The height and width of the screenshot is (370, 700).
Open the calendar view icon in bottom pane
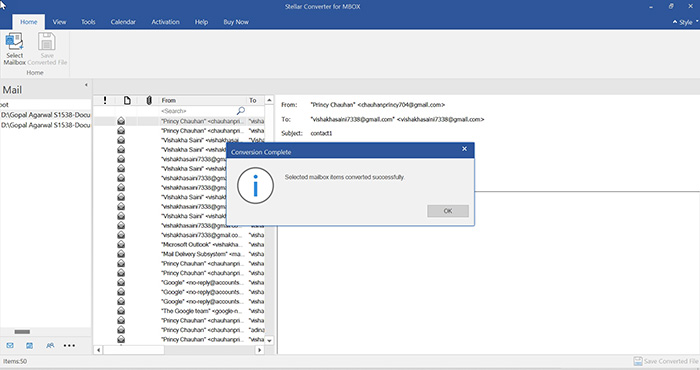29,345
